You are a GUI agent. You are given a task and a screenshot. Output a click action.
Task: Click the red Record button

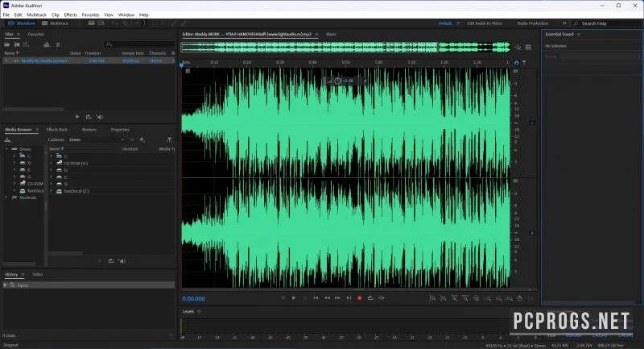point(360,298)
